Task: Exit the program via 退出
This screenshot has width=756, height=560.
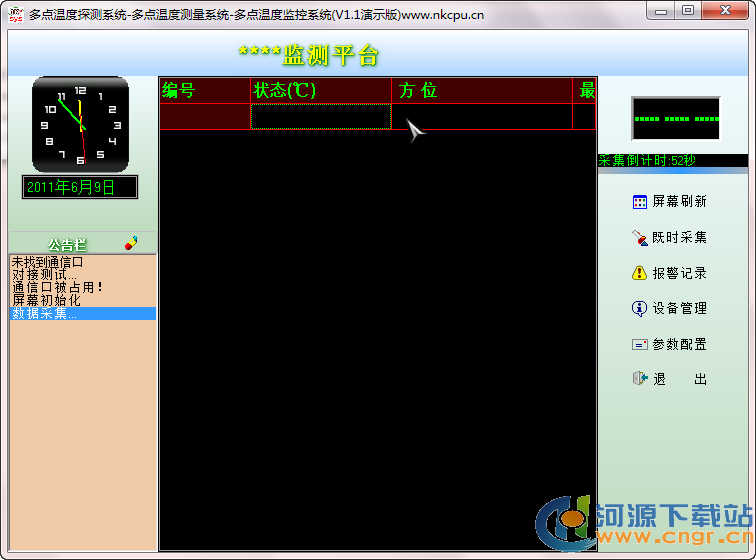Action: [680, 379]
